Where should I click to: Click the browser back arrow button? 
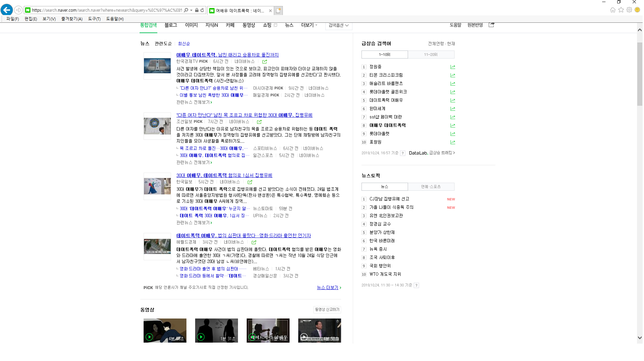point(7,10)
